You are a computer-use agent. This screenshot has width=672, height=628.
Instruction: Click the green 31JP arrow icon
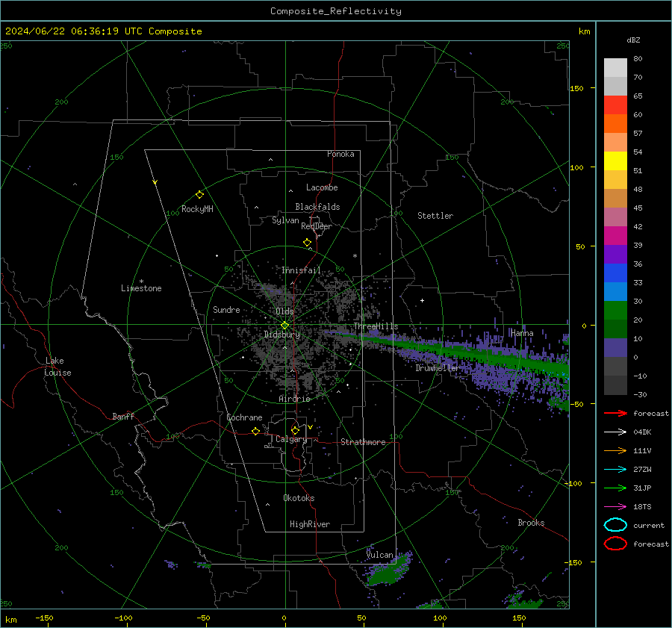[x=615, y=488]
